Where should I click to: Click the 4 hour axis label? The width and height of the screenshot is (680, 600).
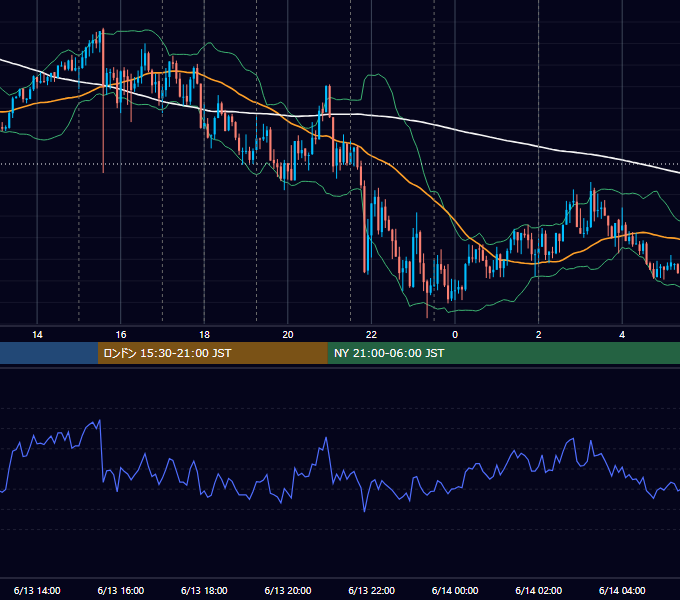click(622, 335)
